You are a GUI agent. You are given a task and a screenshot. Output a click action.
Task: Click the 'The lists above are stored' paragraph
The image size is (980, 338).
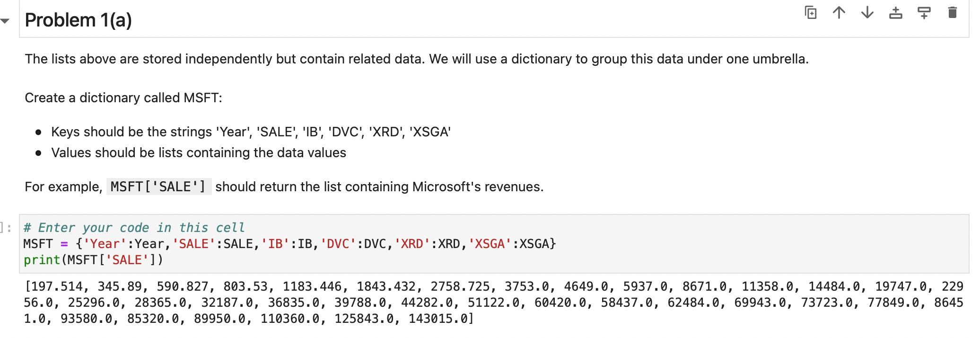click(x=417, y=59)
